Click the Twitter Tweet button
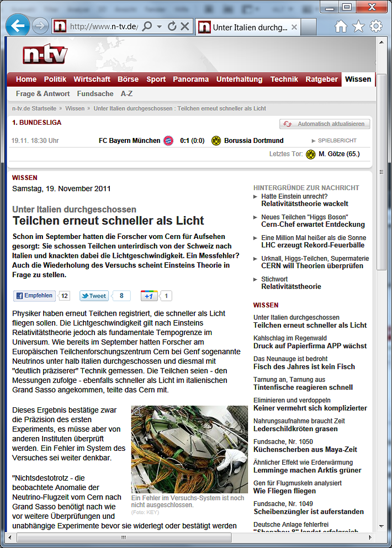The image size is (392, 548). click(94, 296)
